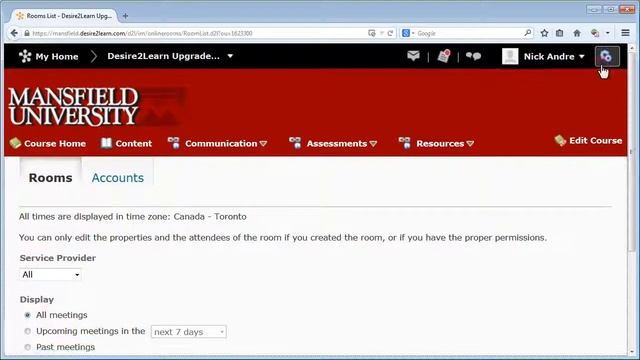Select the Rooms tab
640x360 pixels.
coord(50,178)
